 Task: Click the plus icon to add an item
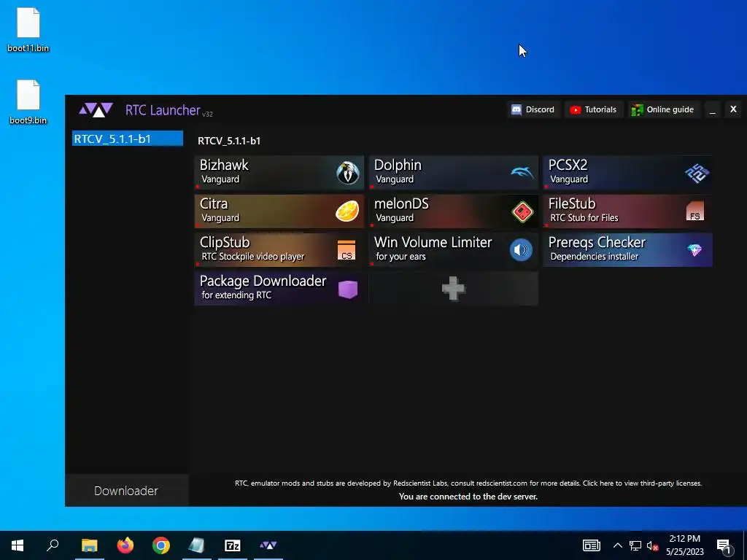click(x=454, y=289)
